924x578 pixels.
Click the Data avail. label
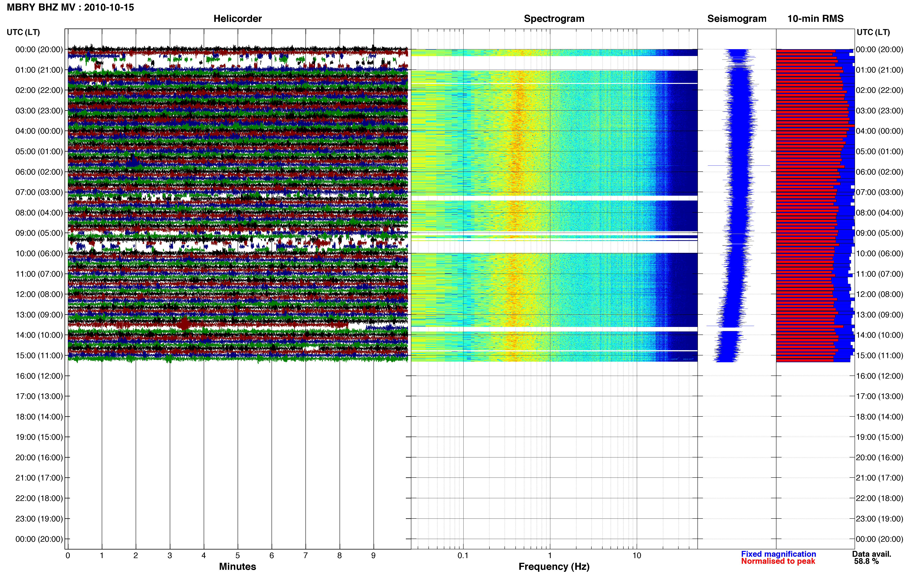(x=871, y=554)
